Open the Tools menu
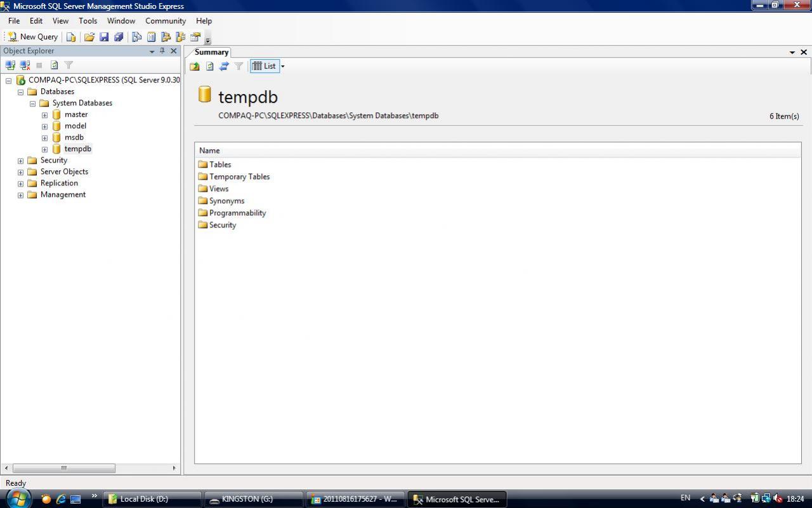 click(88, 21)
